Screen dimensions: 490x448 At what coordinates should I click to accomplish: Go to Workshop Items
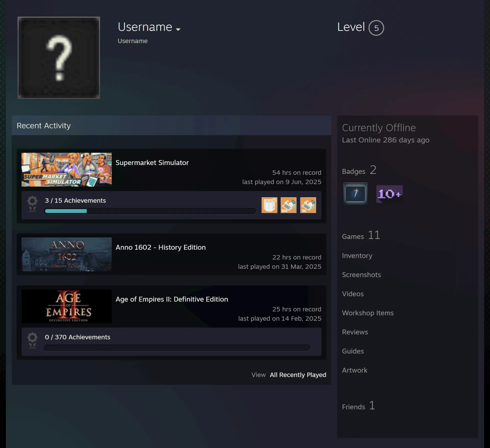(368, 313)
